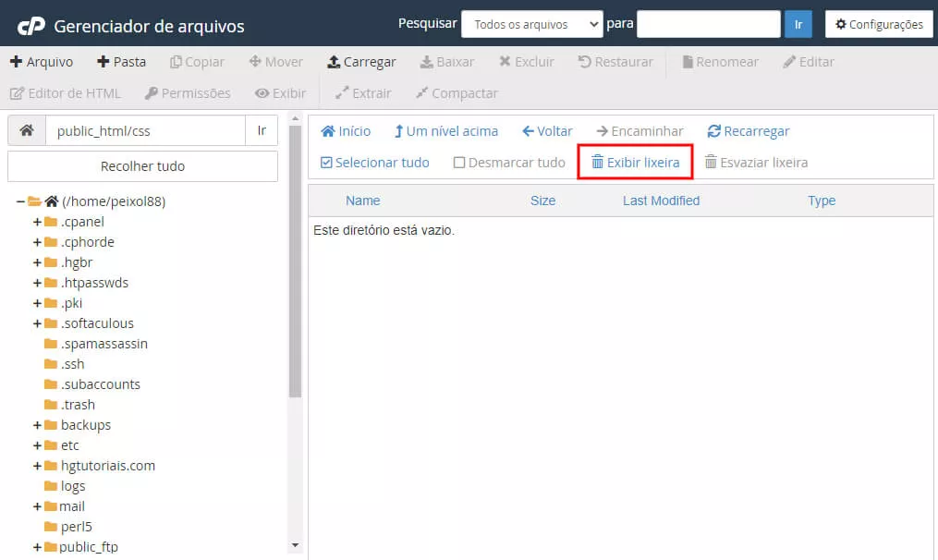Click the blue Ir search button

(798, 25)
